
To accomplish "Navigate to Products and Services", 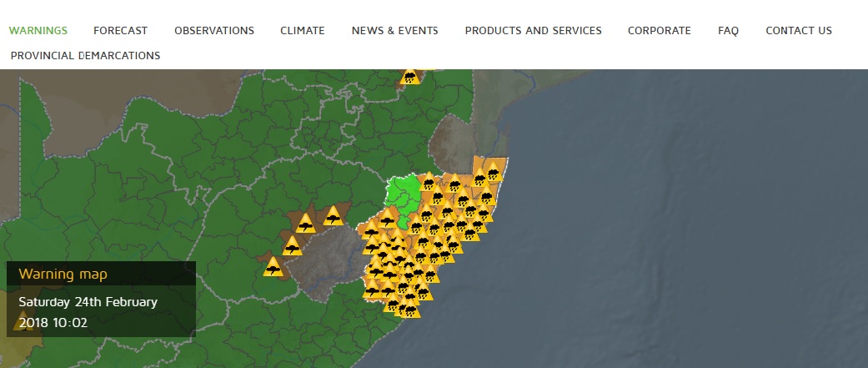I will pyautogui.click(x=533, y=31).
